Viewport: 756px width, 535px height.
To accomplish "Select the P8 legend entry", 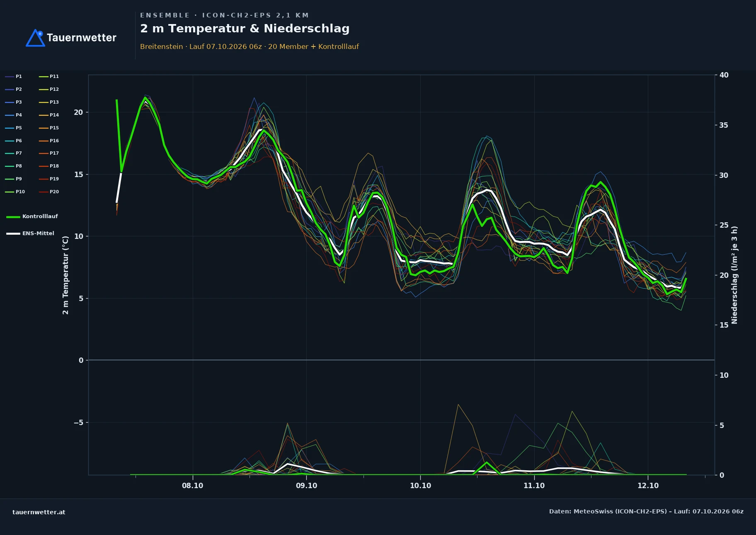I will 14,166.
